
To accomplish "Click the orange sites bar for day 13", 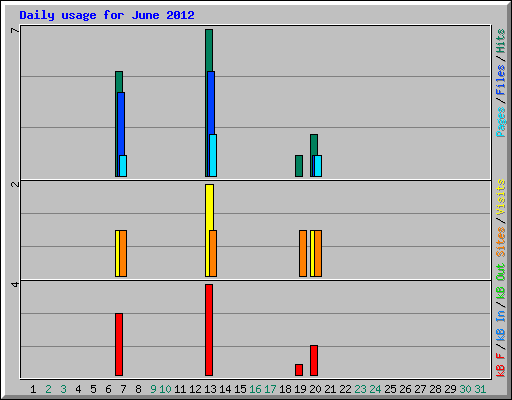I will coord(213,253).
